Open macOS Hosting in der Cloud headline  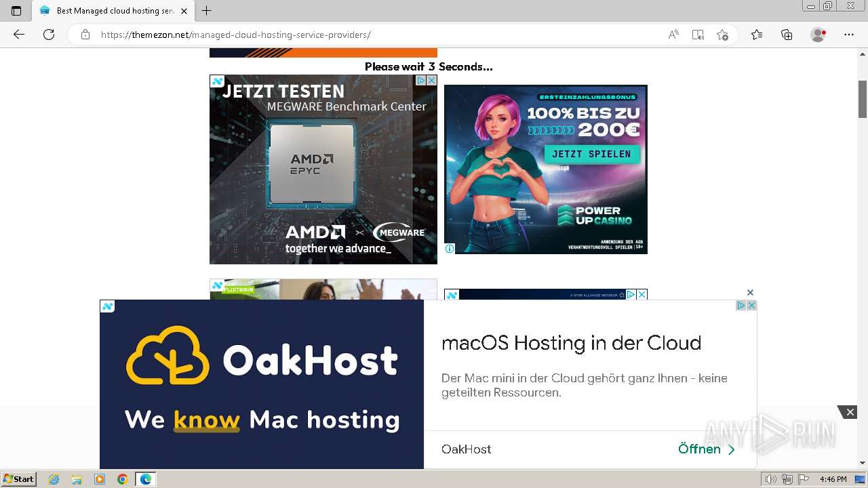[x=571, y=343]
